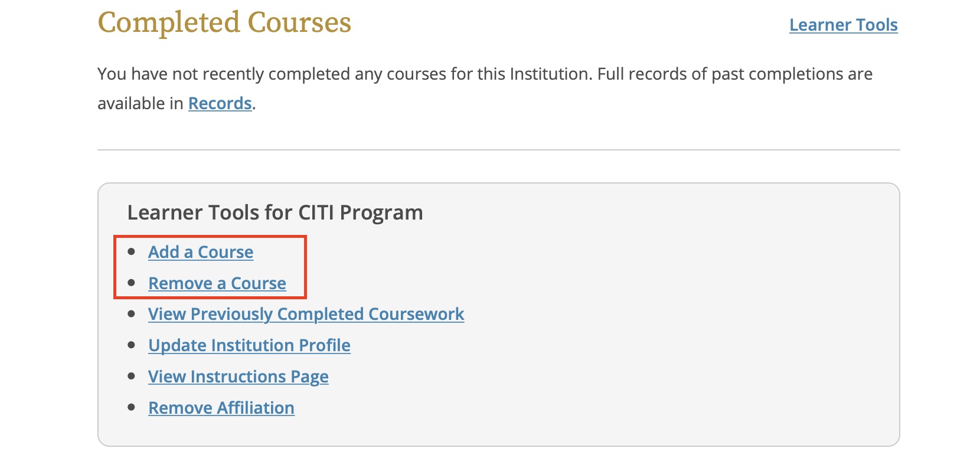Open the Records link
This screenshot has width=980, height=471.
[x=220, y=103]
